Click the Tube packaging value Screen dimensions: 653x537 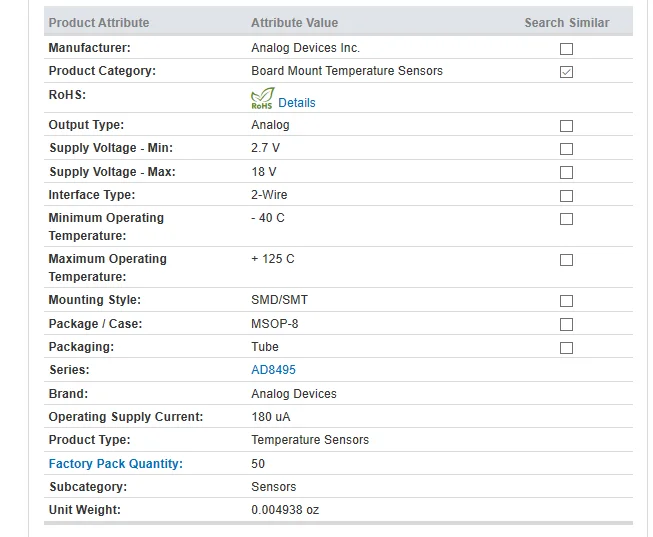265,347
